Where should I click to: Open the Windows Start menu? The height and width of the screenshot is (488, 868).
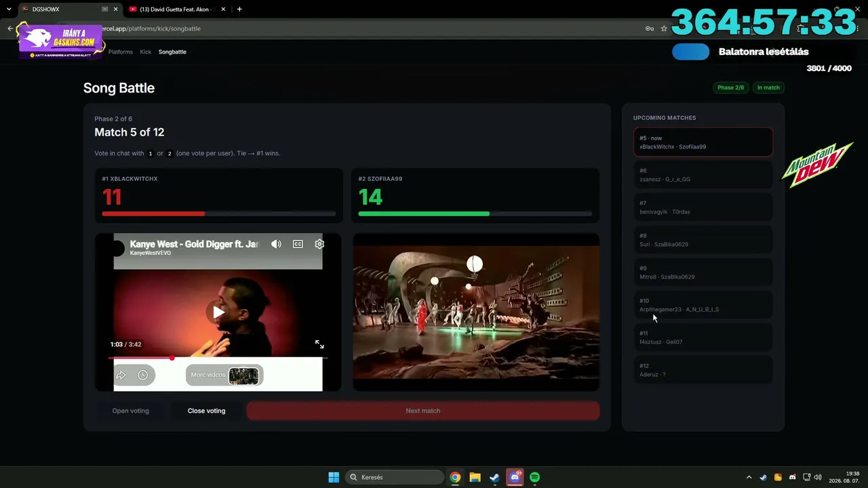(x=334, y=477)
